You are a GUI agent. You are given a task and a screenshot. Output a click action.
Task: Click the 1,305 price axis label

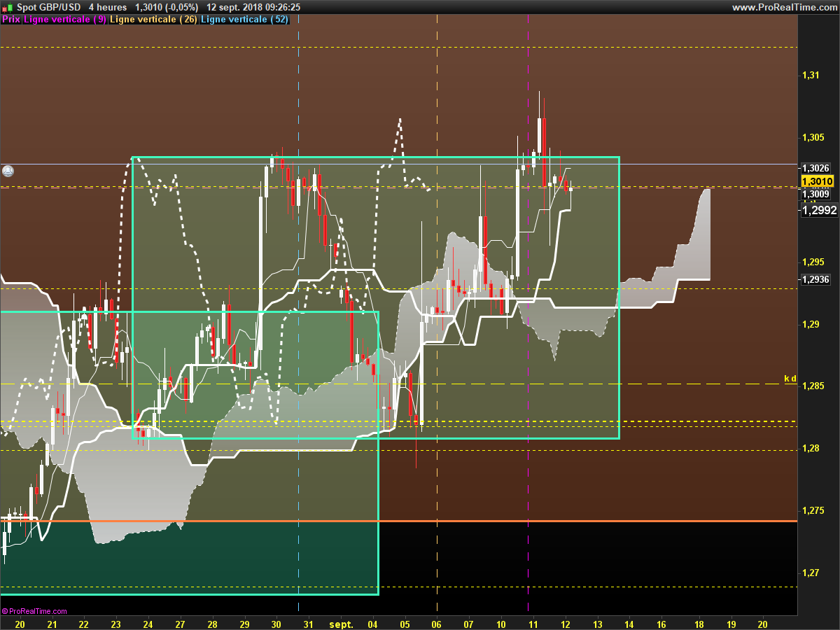[x=813, y=137]
